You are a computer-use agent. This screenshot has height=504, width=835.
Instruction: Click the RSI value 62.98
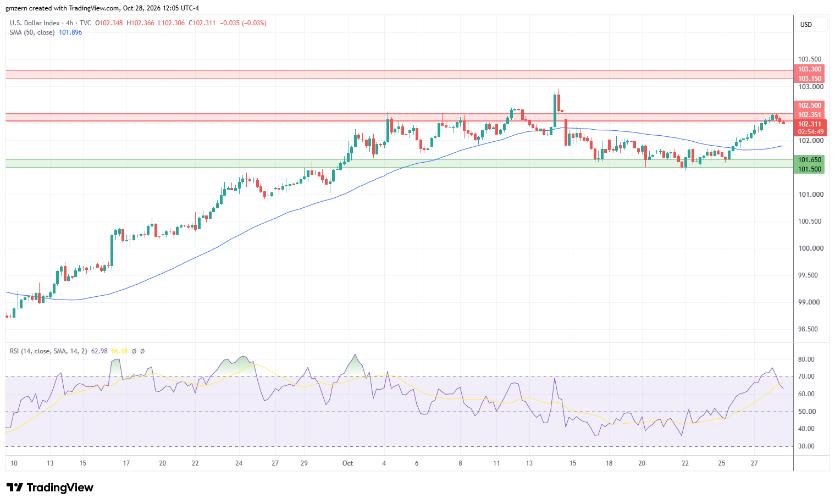(x=99, y=351)
